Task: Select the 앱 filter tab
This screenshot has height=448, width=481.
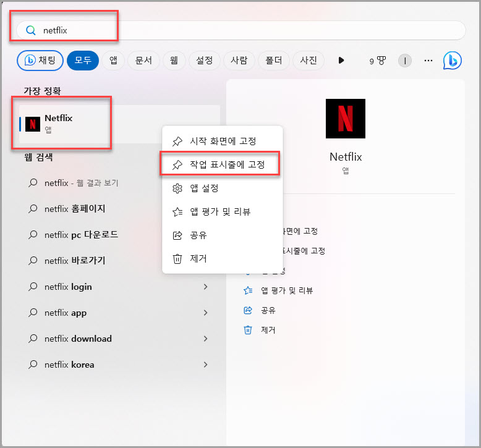Action: (x=114, y=61)
